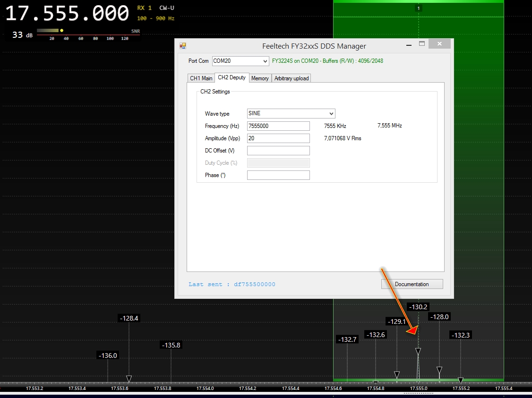This screenshot has width=532, height=398.
Task: Open the Port Com dropdown showing COM20
Action: 240,61
